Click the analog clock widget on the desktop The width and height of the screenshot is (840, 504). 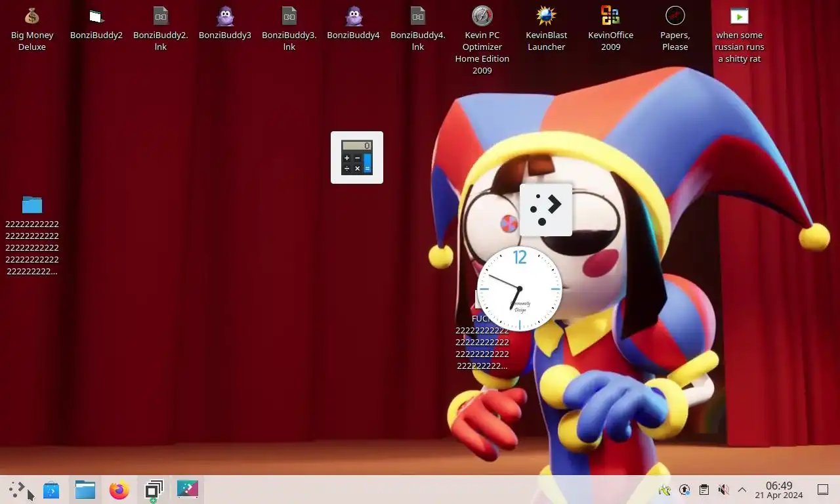point(520,289)
